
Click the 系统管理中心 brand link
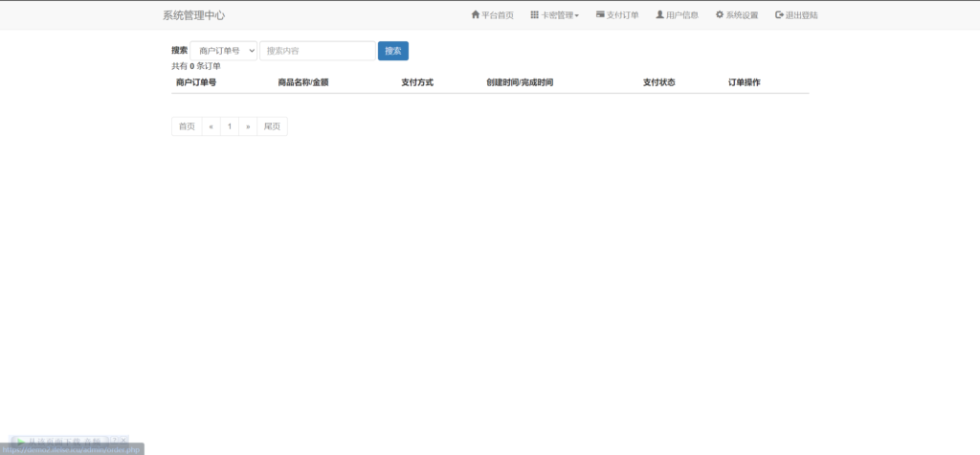tap(193, 15)
